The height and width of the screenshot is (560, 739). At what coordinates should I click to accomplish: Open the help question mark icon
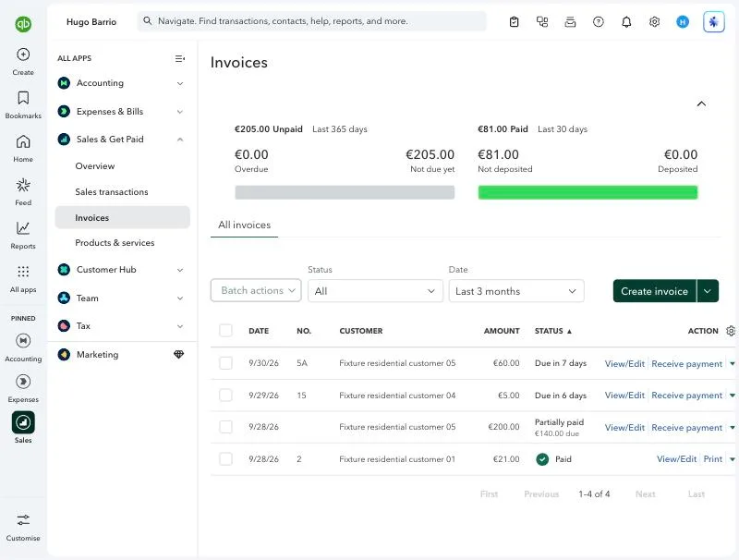coord(598,21)
